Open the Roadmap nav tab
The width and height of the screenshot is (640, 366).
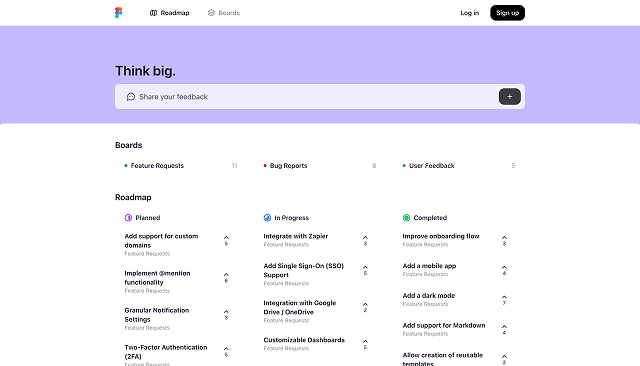click(x=169, y=13)
